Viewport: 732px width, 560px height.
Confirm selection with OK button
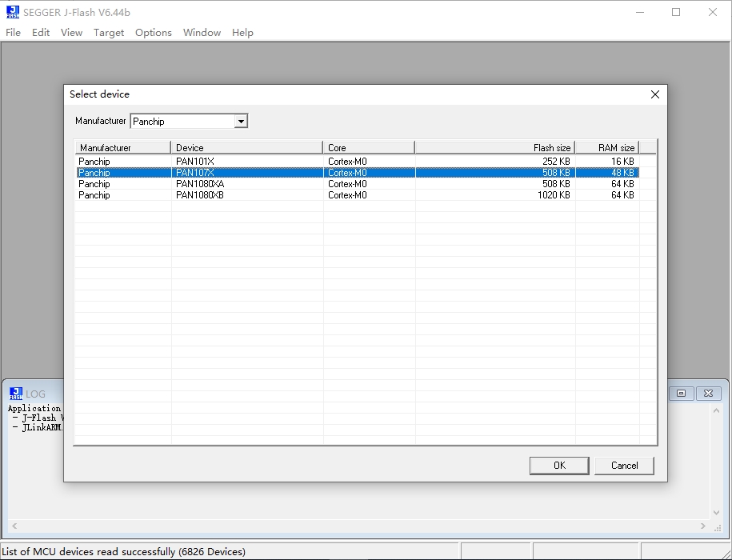pos(559,466)
